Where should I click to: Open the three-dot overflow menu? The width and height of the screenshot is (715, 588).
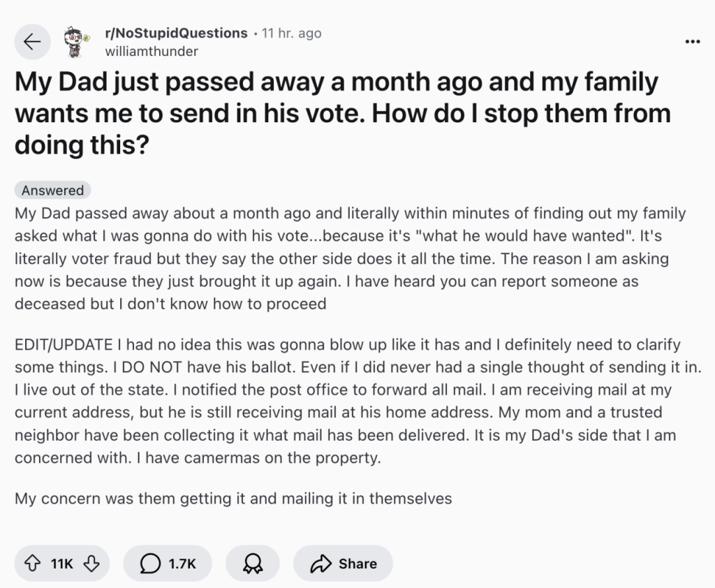click(692, 41)
